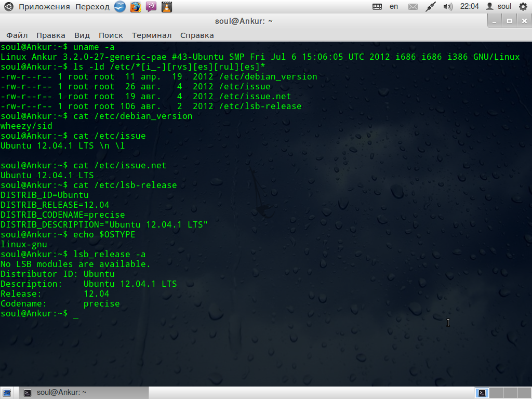Click 'No LSB modules are available.' line
This screenshot has height=399, width=532.
(75, 264)
